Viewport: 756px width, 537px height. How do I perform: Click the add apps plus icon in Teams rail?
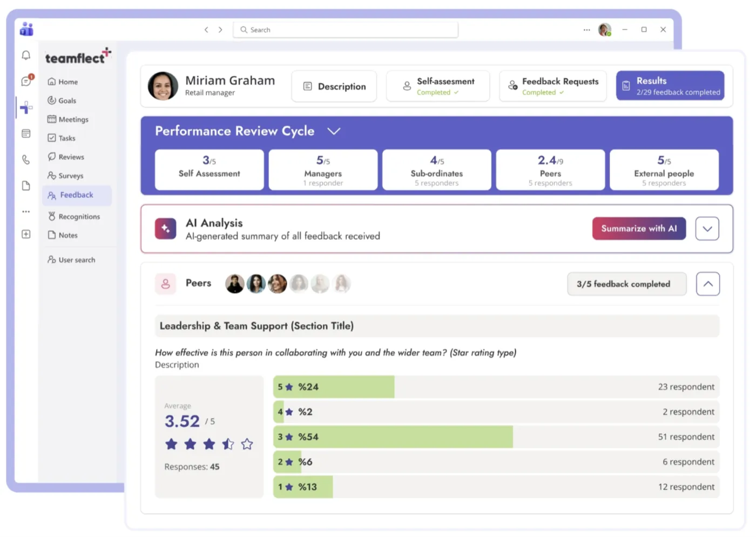[x=26, y=234]
